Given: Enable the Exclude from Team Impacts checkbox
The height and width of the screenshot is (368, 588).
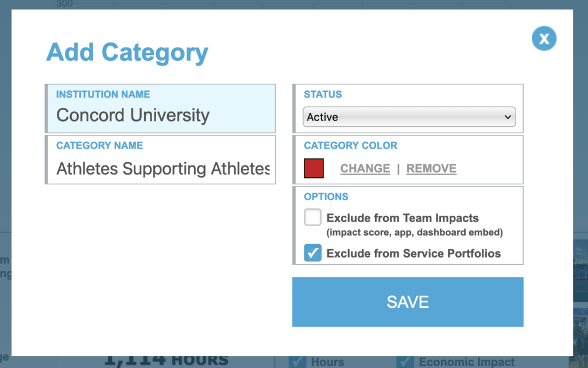Looking at the screenshot, I should (x=313, y=218).
